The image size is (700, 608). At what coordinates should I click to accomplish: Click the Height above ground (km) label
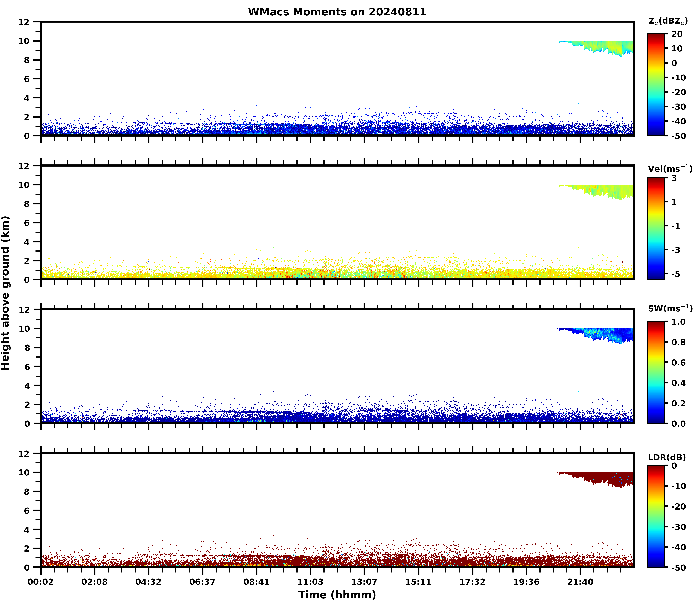point(5,292)
